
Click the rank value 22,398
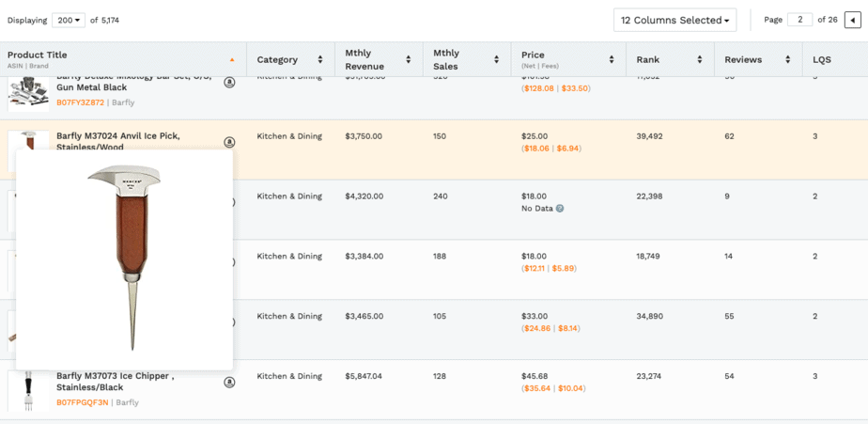pyautogui.click(x=649, y=196)
